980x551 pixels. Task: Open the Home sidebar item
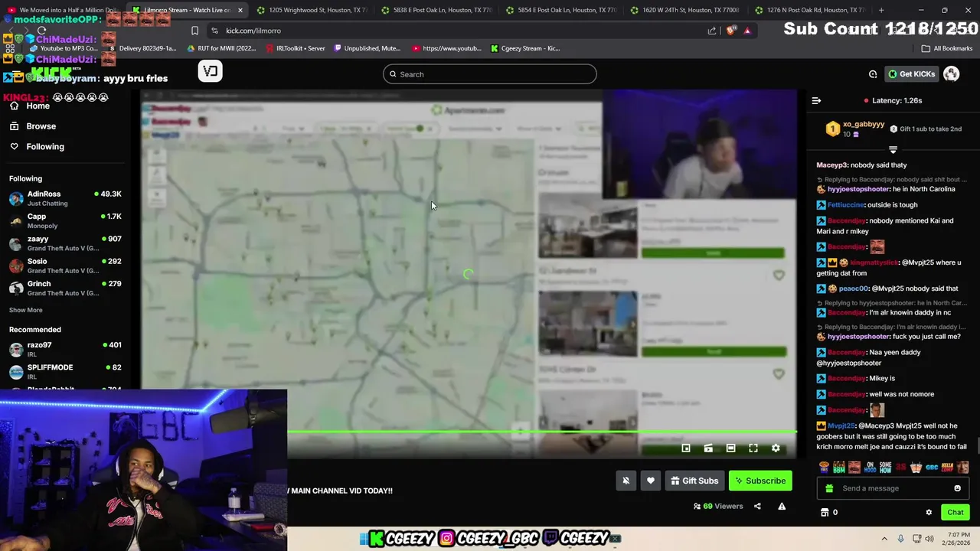pyautogui.click(x=38, y=106)
